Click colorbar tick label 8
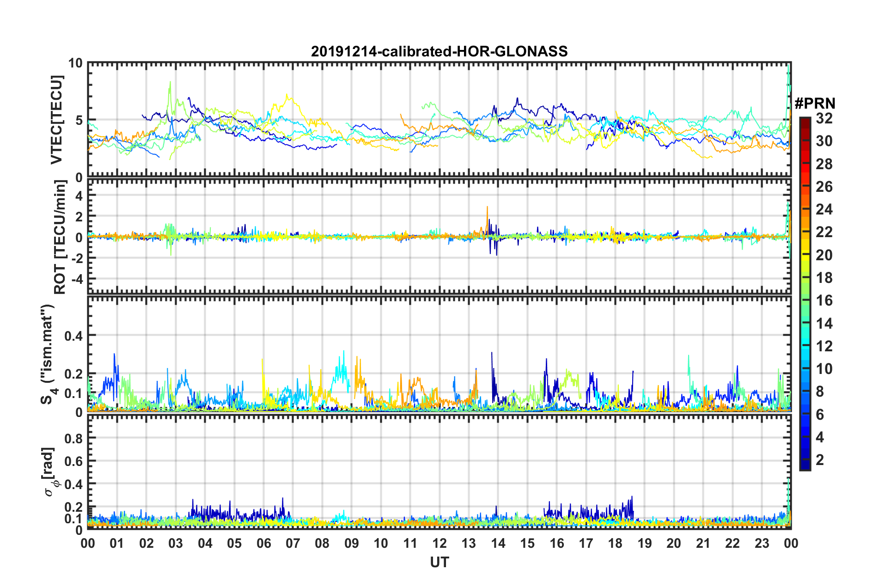Image resolution: width=879 pixels, height=588 pixels. (820, 392)
